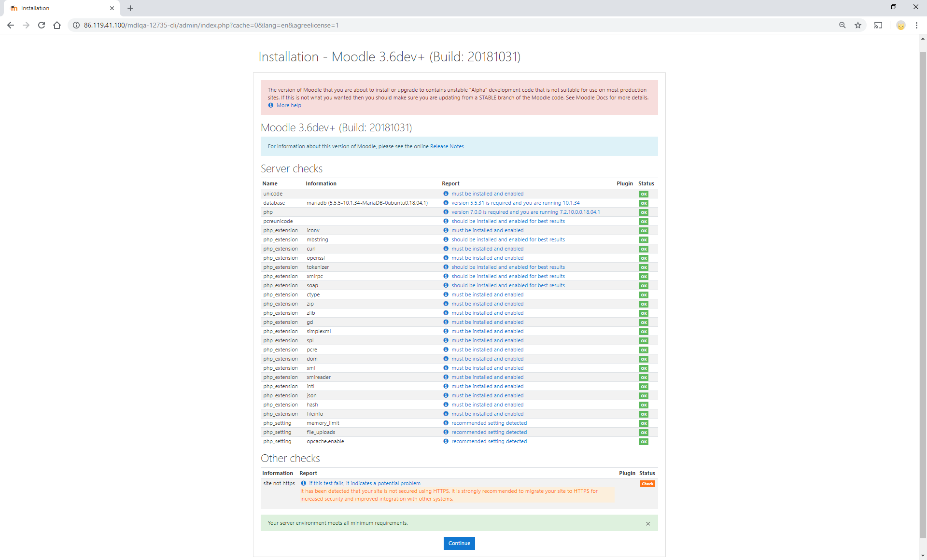Viewport: 927px width, 560px height.
Task: Open the browser home page icon
Action: click(57, 25)
